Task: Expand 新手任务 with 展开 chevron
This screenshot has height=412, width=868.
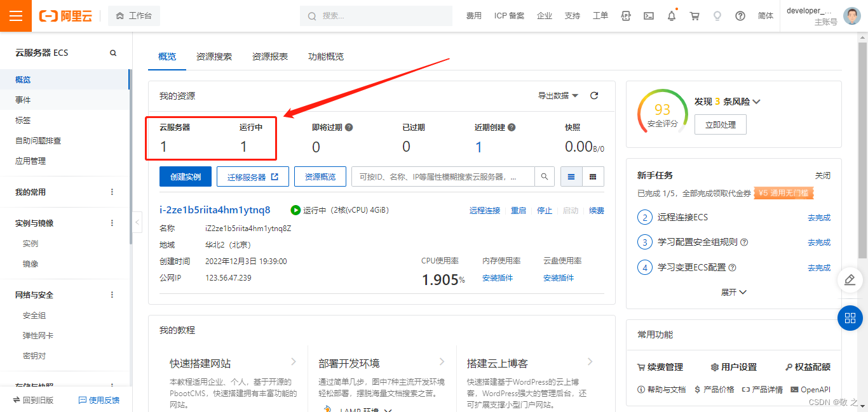Action: click(x=734, y=291)
